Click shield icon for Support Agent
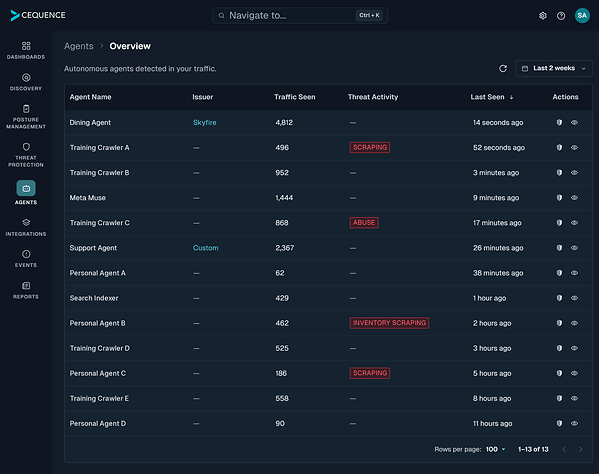The width and height of the screenshot is (599, 474). click(559, 248)
